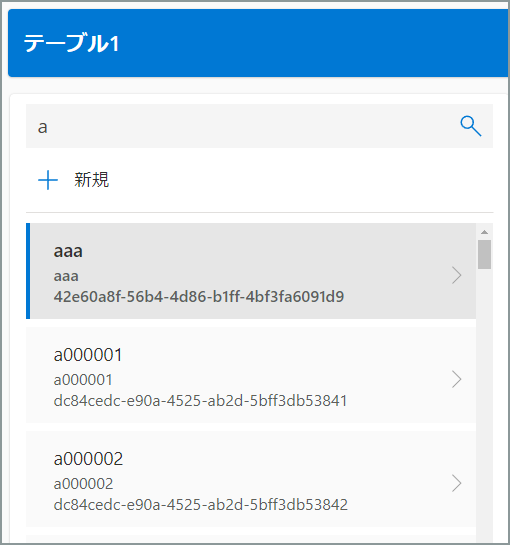Click the scrollbar up arrow
The height and width of the screenshot is (545, 510).
point(484,232)
